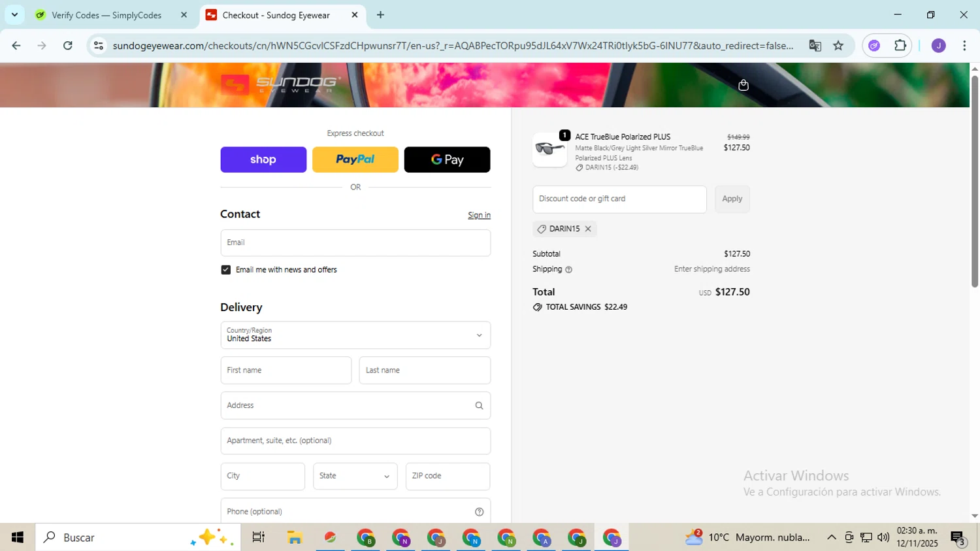
Task: Pay with the Shop Pay button
Action: pos(263,159)
